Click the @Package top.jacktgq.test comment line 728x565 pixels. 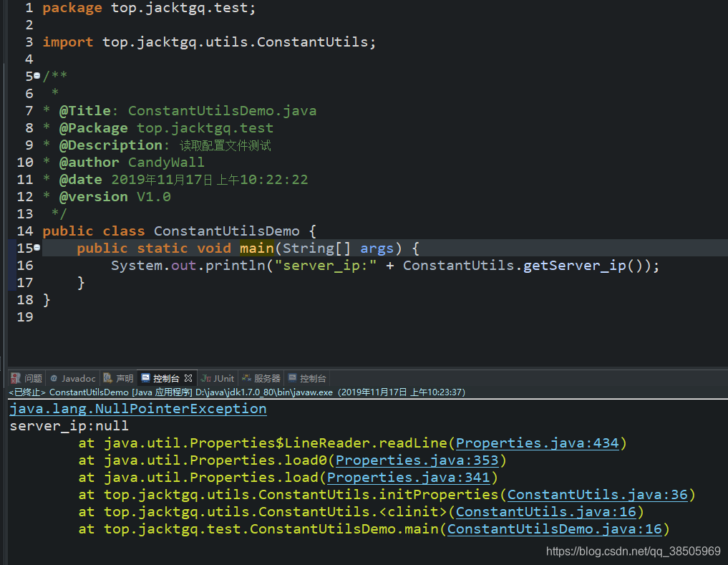point(158,127)
